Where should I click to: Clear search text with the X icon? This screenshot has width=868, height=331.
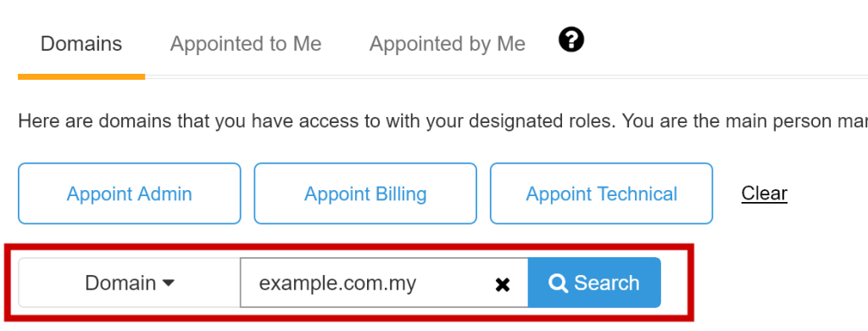click(x=502, y=285)
